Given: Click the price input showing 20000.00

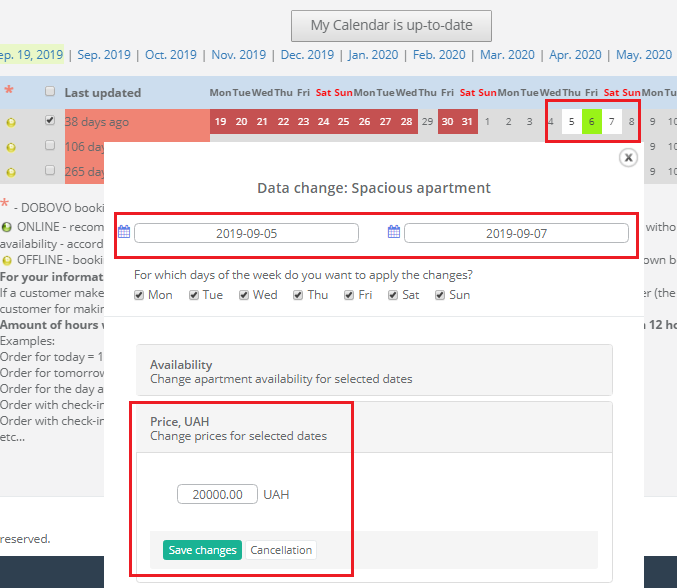Looking at the screenshot, I should (217, 494).
